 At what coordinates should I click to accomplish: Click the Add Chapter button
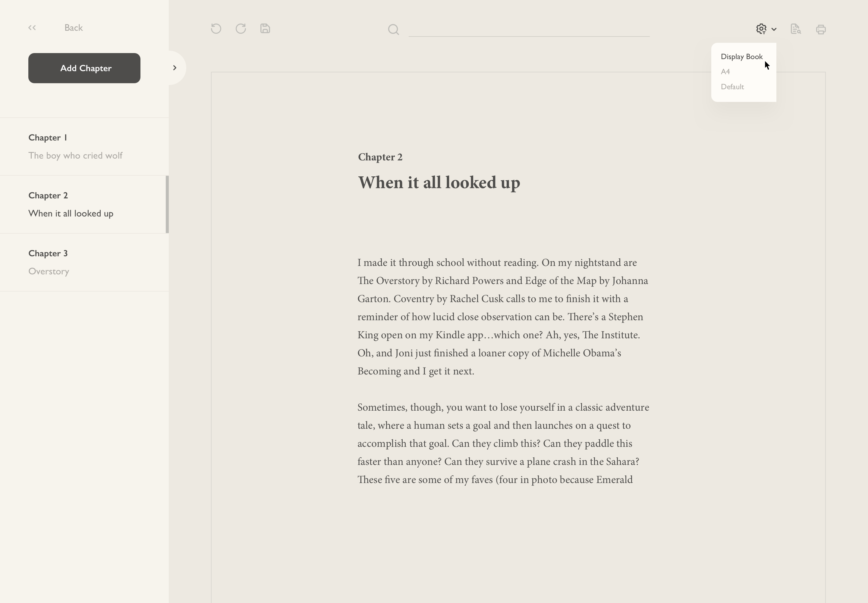[x=84, y=68]
